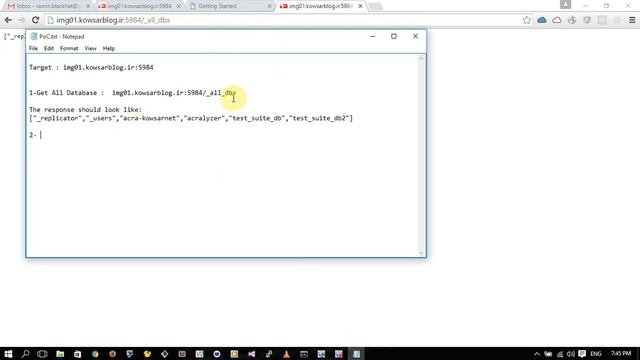The width and height of the screenshot is (640, 360).
Task: Open the network status tray icon
Action: click(x=560, y=354)
